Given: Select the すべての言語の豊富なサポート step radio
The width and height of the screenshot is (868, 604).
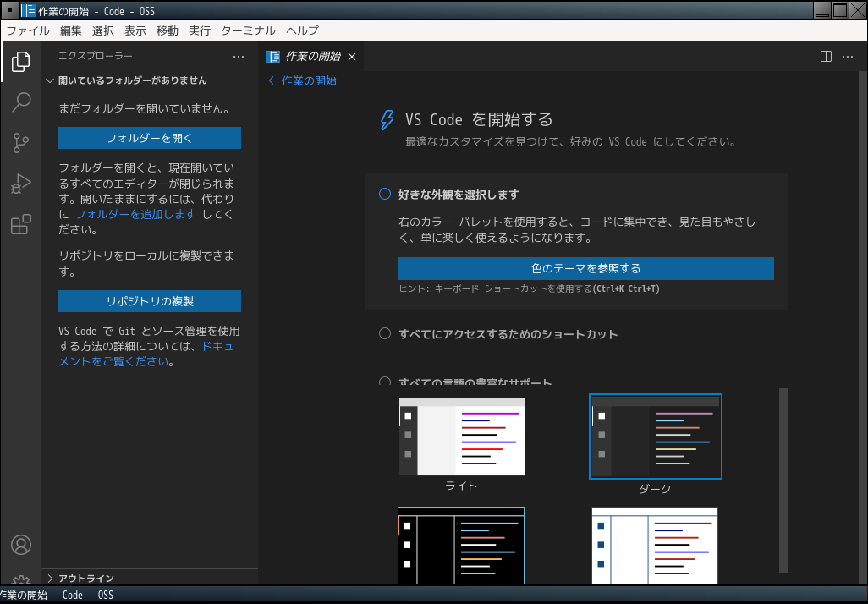Looking at the screenshot, I should coord(385,382).
